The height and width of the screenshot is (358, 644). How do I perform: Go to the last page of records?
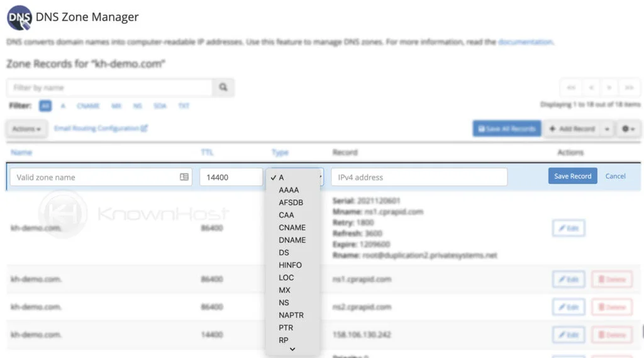point(629,87)
